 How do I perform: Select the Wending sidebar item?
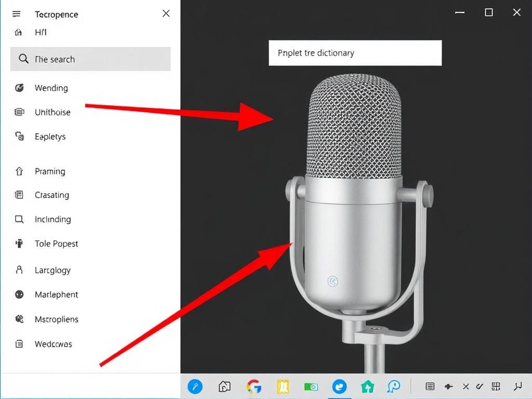click(x=51, y=88)
